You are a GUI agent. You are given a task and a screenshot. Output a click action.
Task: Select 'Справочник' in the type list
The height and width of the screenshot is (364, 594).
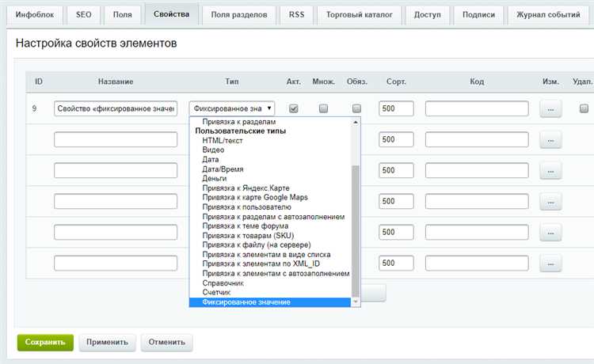point(223,283)
